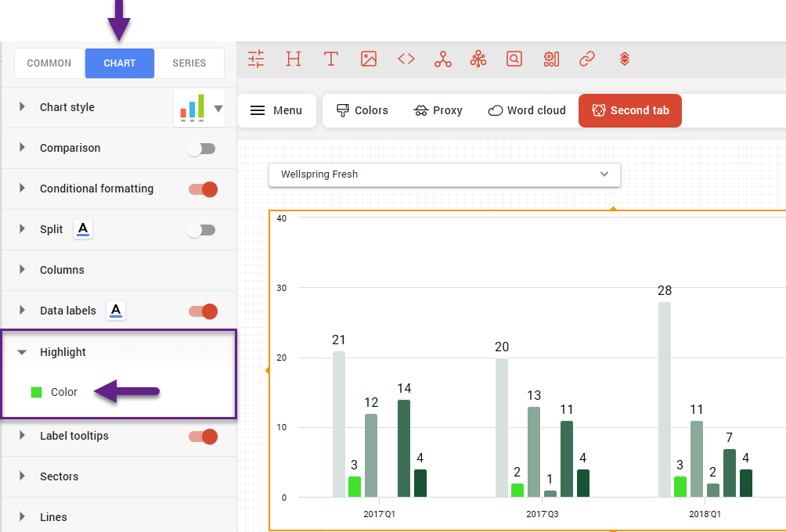Disable the Label tooltips toggle
The height and width of the screenshot is (532, 786).
pos(202,437)
